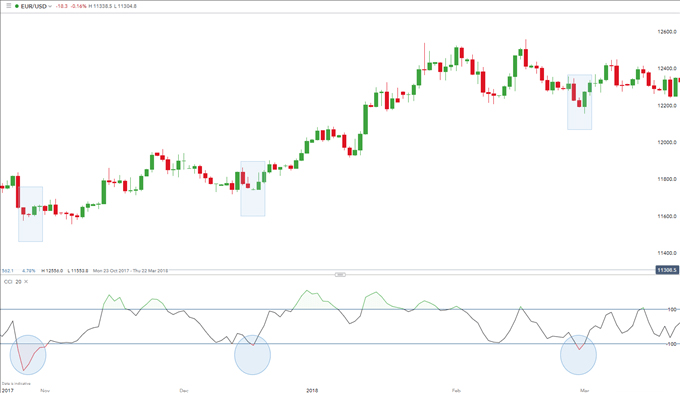The height and width of the screenshot is (393, 680).
Task: Click the 12600.0 price axis label
Action: point(667,32)
